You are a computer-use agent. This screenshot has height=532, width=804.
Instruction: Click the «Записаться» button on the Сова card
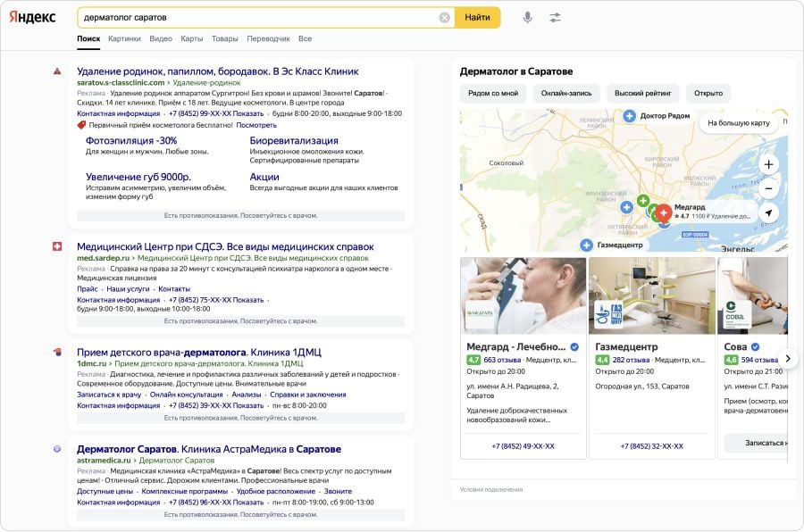[764, 442]
